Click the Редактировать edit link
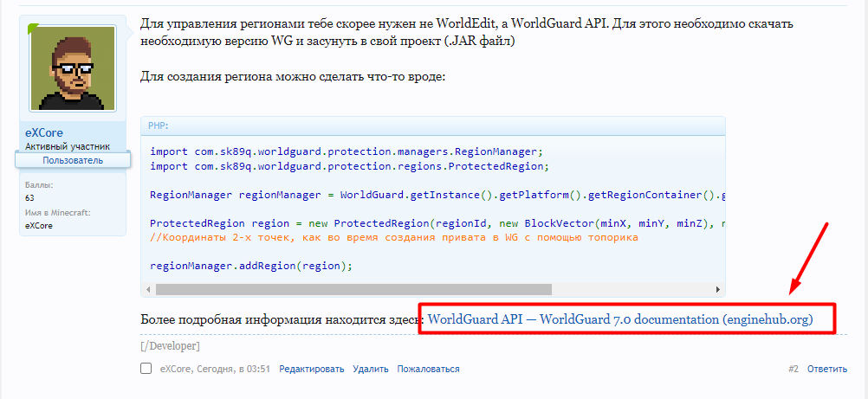The width and height of the screenshot is (868, 399). (311, 369)
